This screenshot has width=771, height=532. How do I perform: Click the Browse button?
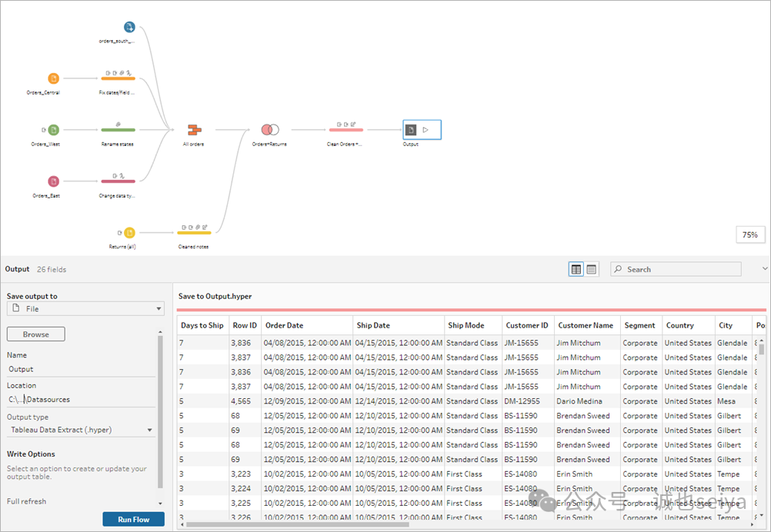point(36,334)
